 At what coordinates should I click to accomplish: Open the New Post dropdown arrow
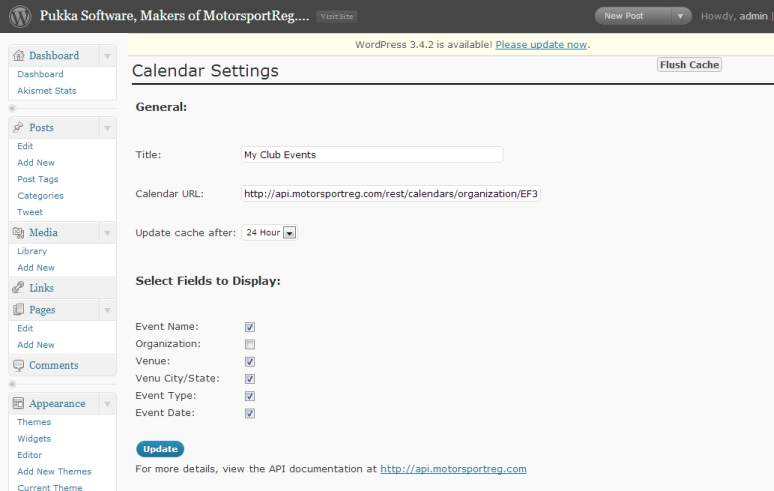681,16
